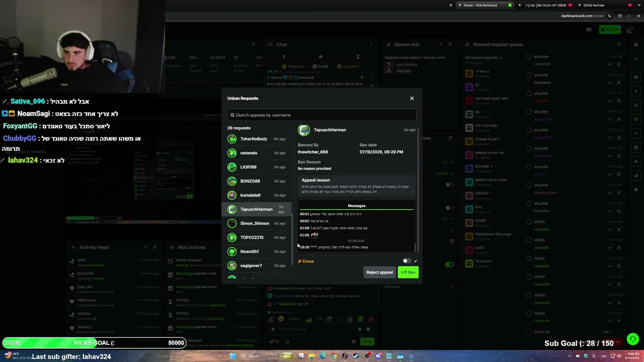
Task: Check the Select All checkbox
Action: [x=528, y=332]
